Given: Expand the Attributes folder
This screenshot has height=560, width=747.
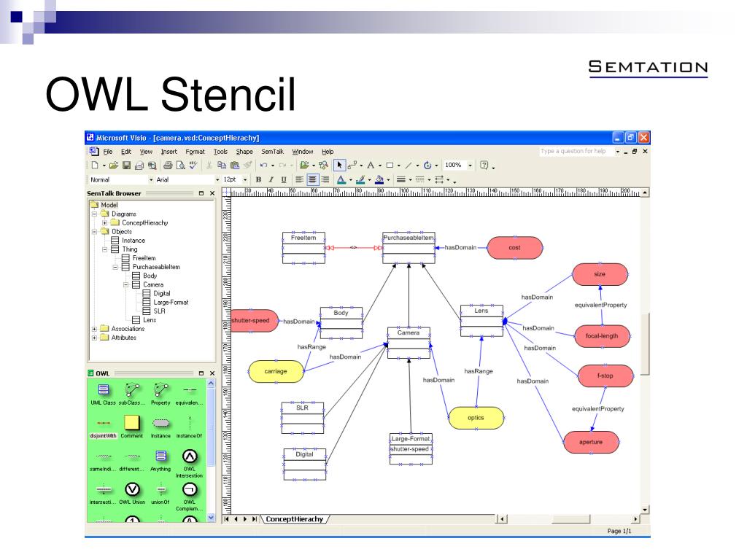Looking at the screenshot, I should [94, 338].
